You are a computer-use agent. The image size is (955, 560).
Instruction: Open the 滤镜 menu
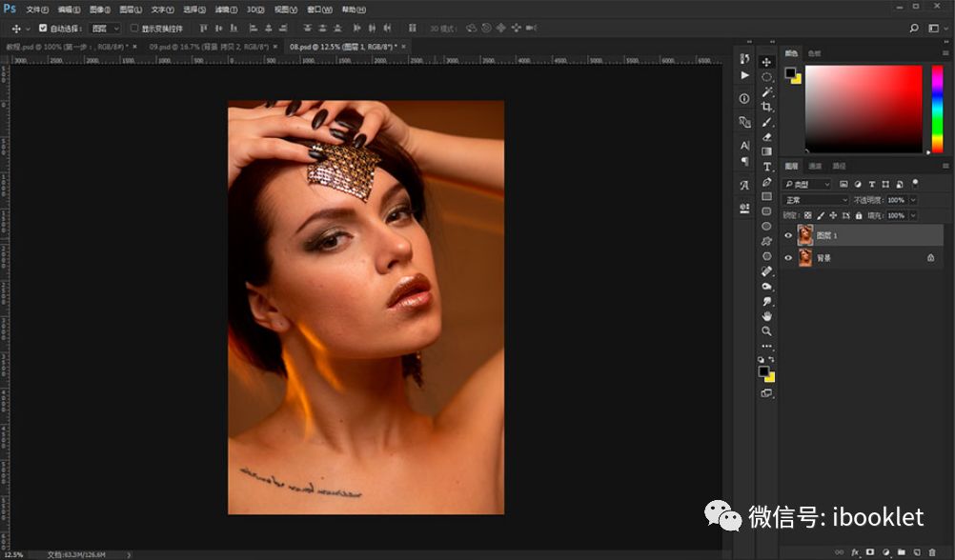pos(226,9)
